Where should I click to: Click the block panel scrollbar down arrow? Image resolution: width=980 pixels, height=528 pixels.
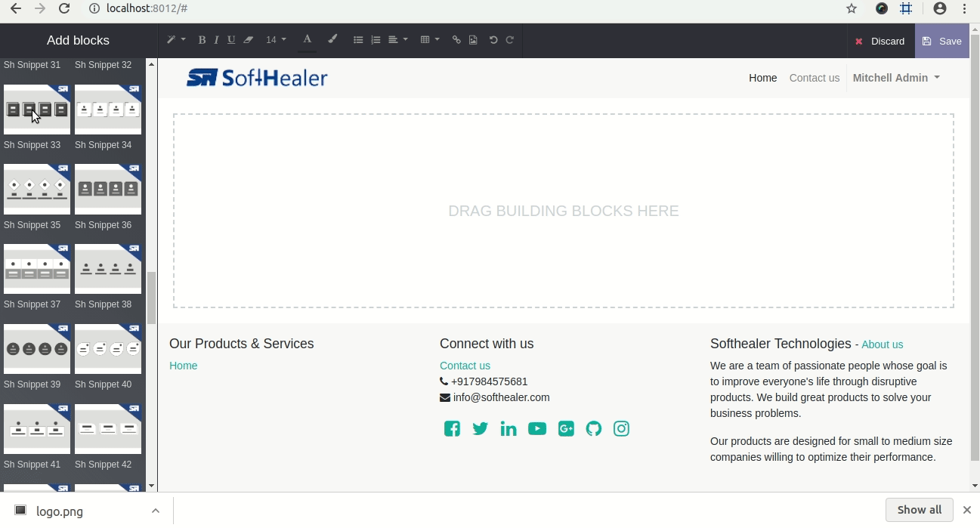(151, 486)
